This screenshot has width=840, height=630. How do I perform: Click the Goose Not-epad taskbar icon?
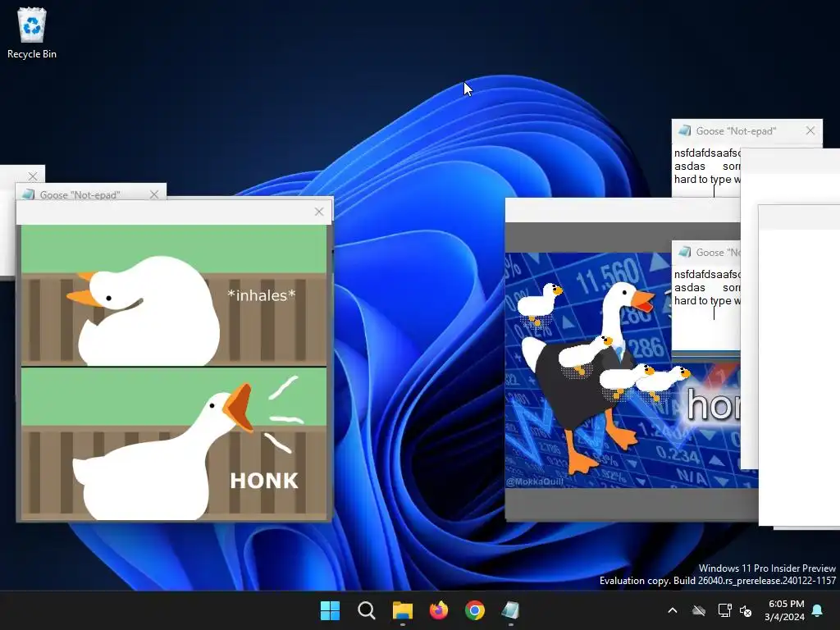[510, 610]
